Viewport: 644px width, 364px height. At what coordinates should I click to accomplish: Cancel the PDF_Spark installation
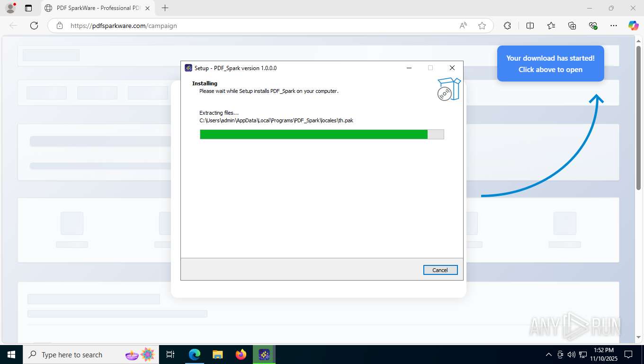[440, 270]
